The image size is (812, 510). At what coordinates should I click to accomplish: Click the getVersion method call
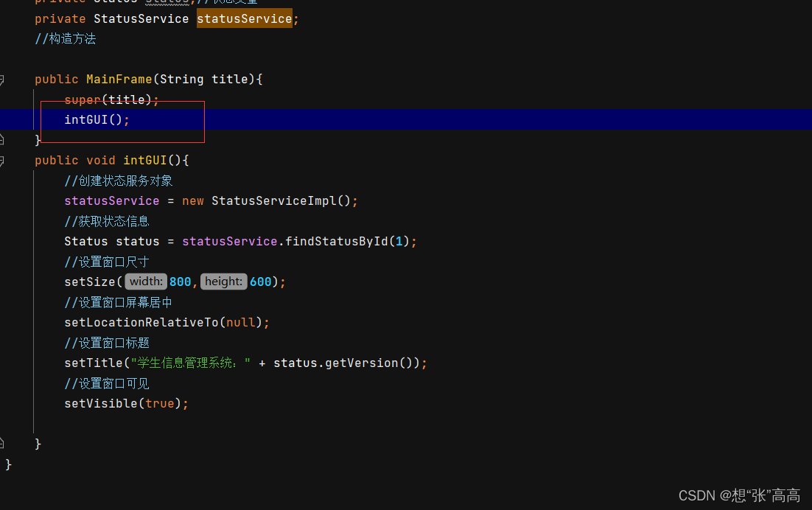[362, 363]
